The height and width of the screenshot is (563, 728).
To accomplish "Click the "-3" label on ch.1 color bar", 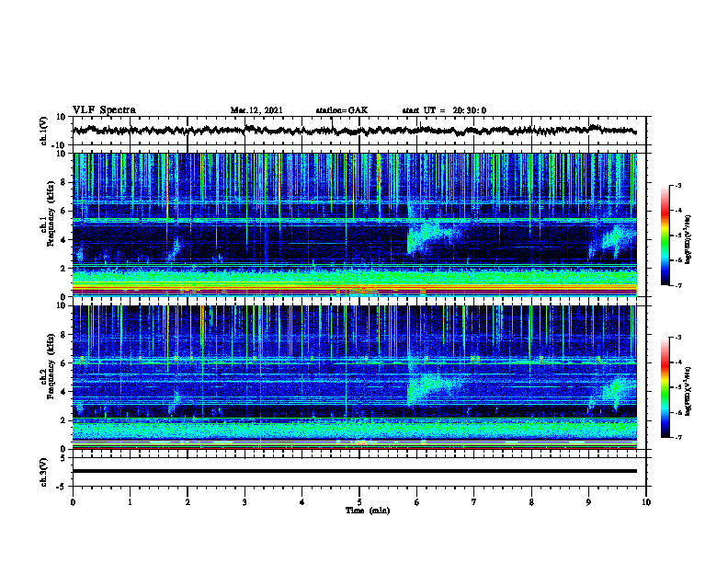I will click(677, 185).
